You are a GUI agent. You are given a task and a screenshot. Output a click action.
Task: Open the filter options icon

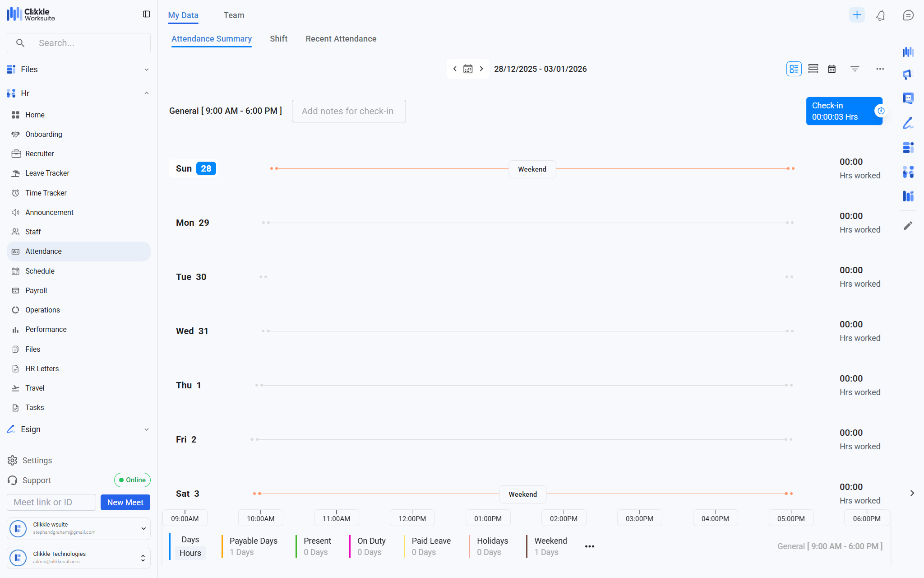(855, 69)
